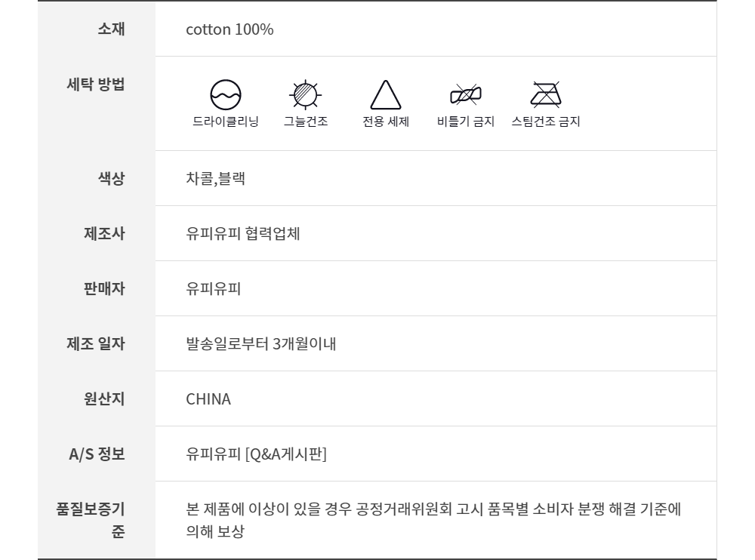Click the cotton 100% material value
This screenshot has height=560, width=755.
tap(230, 30)
